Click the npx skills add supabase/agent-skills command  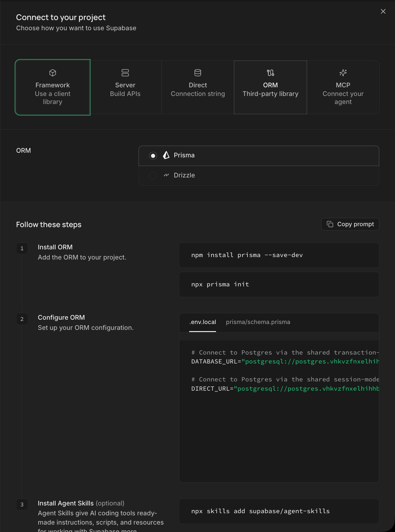coord(260,511)
